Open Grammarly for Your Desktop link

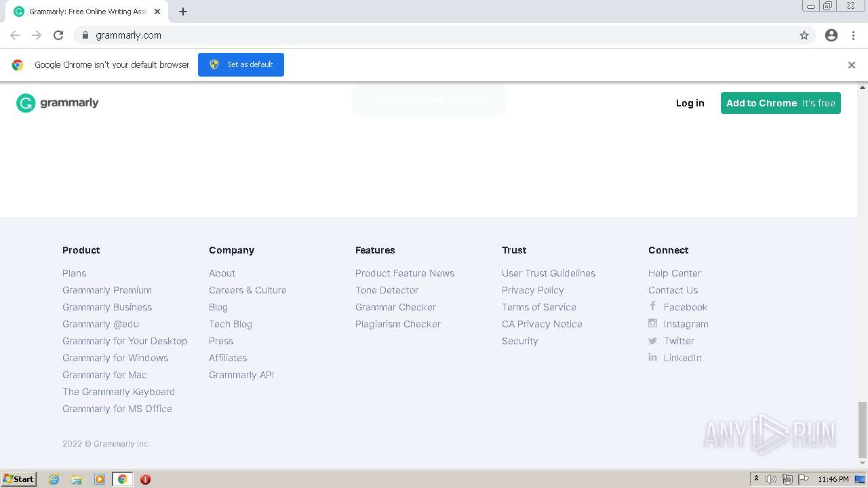(x=125, y=341)
